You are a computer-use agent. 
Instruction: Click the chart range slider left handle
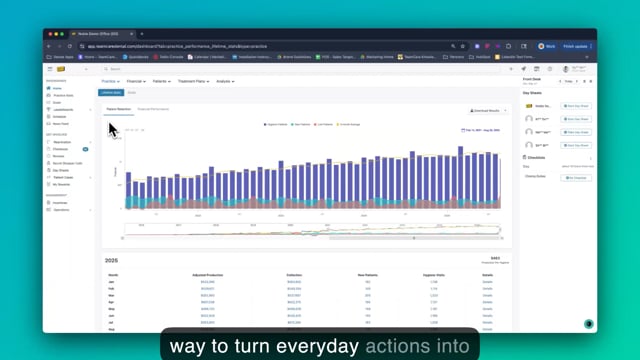(122, 238)
